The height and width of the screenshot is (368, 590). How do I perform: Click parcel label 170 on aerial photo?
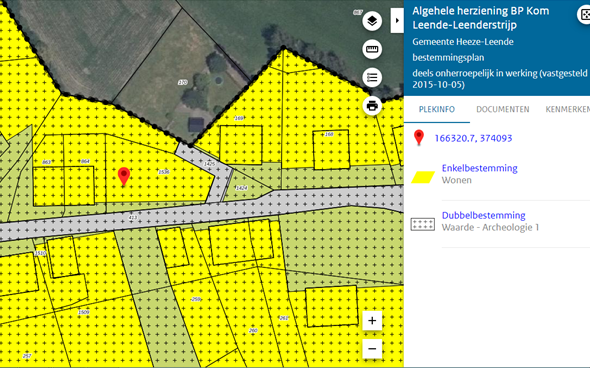(182, 82)
